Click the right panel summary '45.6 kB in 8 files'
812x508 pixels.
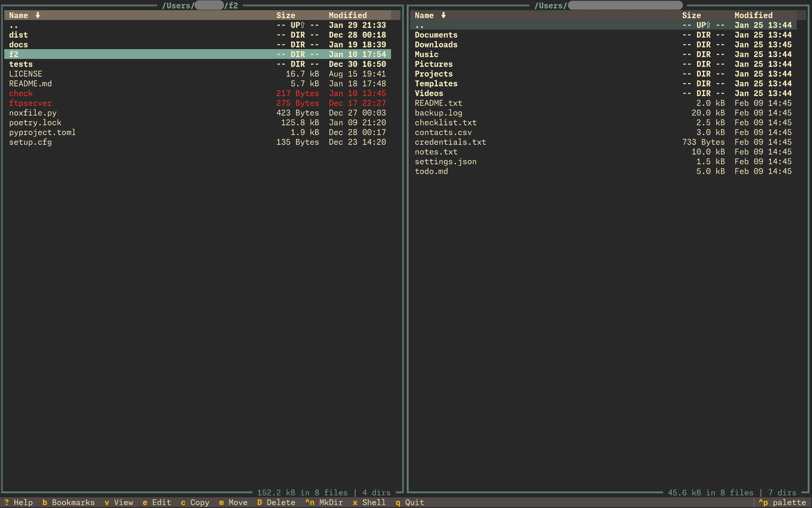710,493
